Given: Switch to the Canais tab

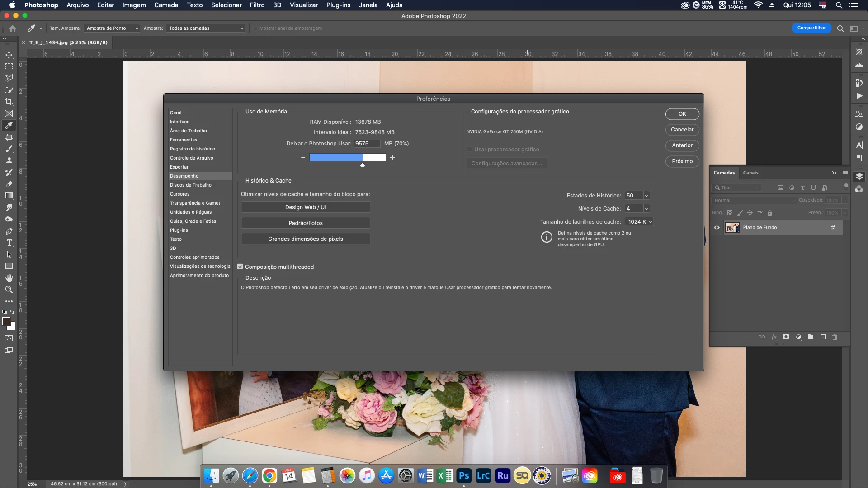Looking at the screenshot, I should 750,173.
